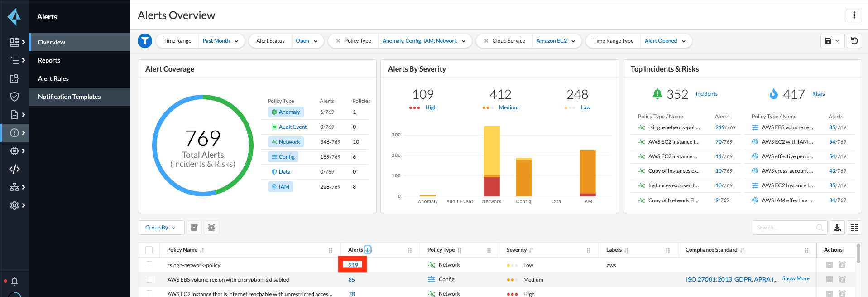The image size is (868, 297).
Task: Open the Past Month time range dropdown
Action: point(221,41)
